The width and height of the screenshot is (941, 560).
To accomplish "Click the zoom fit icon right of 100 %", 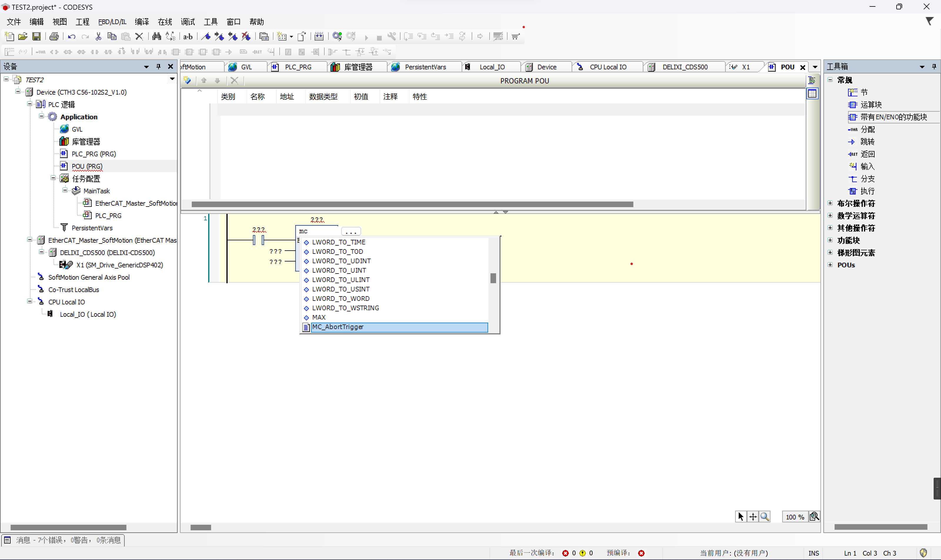I will (815, 517).
